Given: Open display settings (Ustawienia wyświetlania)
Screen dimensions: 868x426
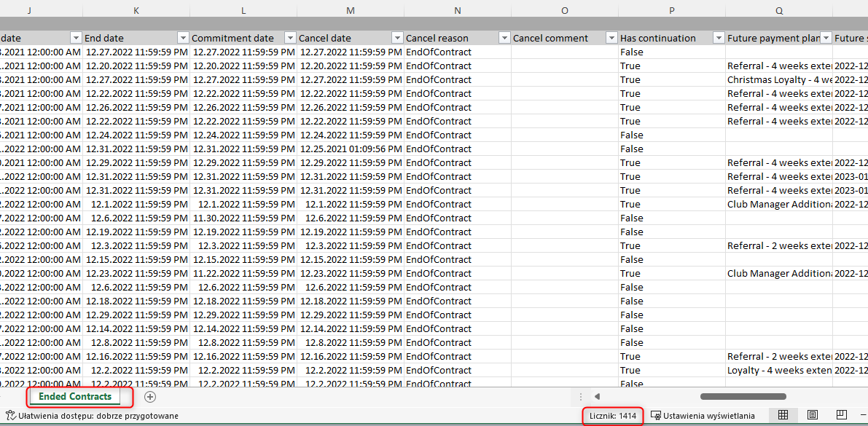Looking at the screenshot, I should point(703,416).
